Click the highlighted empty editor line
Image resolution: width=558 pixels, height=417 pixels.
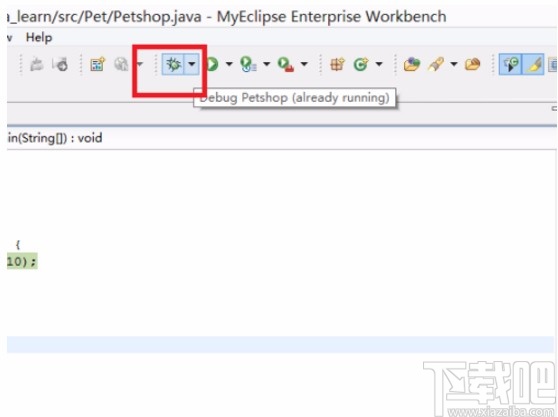[x=280, y=344]
